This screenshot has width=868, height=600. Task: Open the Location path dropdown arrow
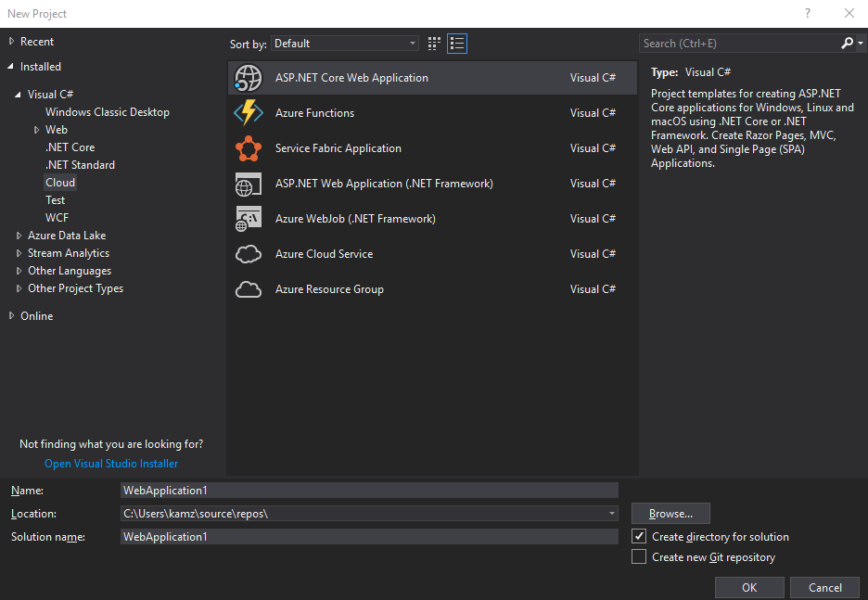tap(612, 514)
